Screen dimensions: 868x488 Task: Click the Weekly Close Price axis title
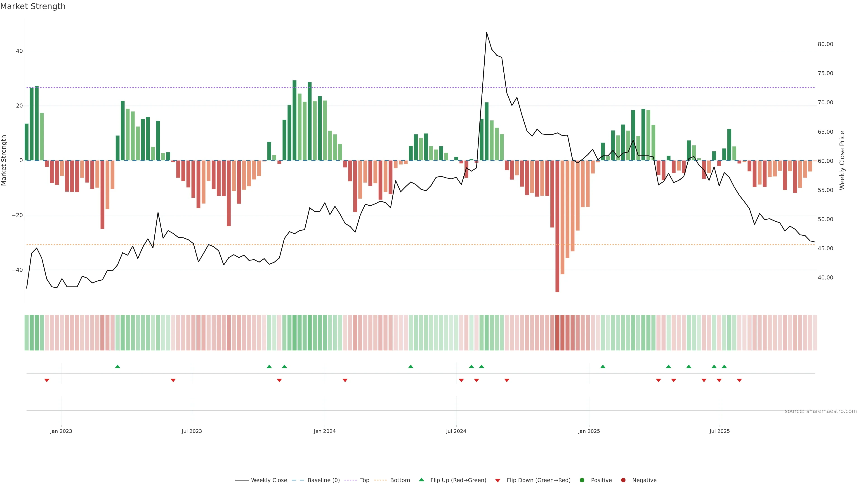coord(842,160)
